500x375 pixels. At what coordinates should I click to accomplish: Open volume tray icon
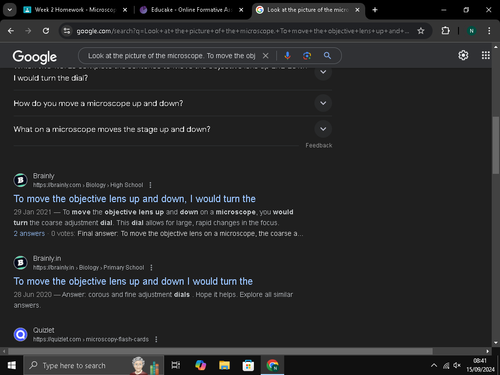coord(457,366)
